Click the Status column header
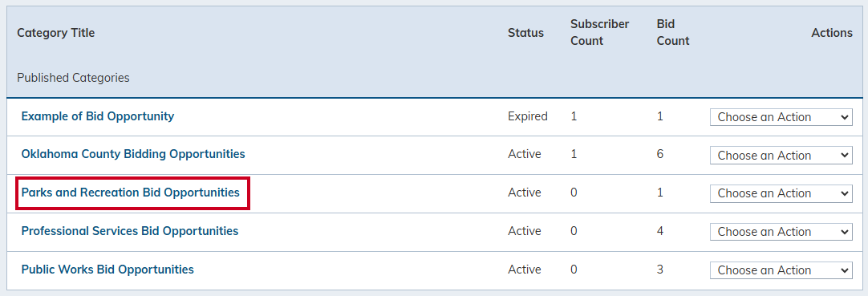Screen dimensions: 868x296 pyautogui.click(x=526, y=33)
